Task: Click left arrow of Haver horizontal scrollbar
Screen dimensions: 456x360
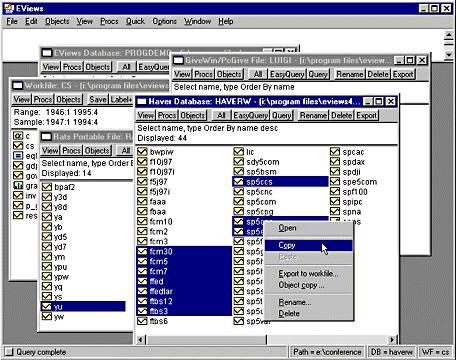Action: point(141,340)
